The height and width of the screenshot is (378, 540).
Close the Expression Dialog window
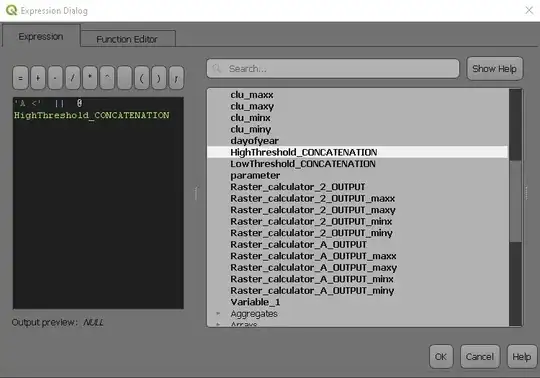pyautogui.click(x=529, y=10)
